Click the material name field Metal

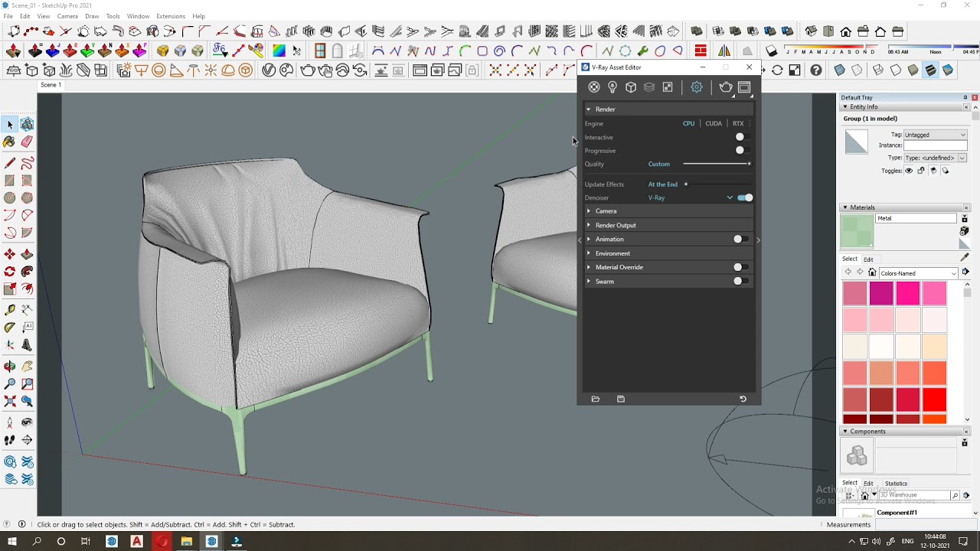(916, 218)
